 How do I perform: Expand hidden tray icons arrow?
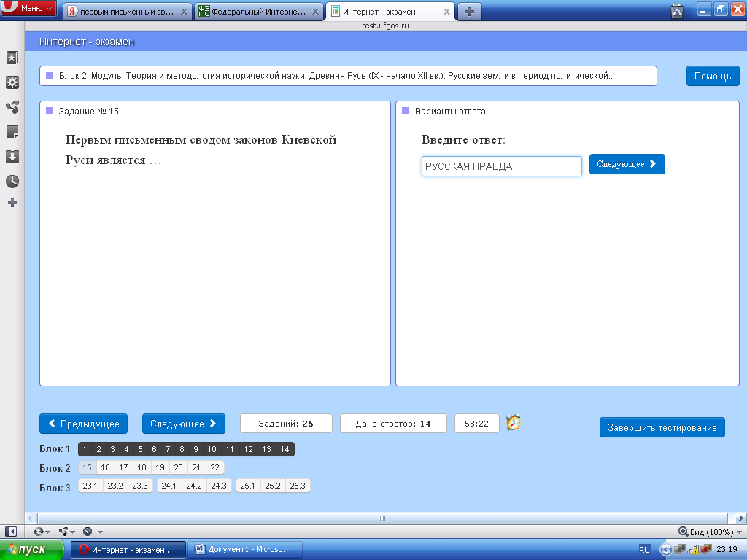(x=665, y=550)
